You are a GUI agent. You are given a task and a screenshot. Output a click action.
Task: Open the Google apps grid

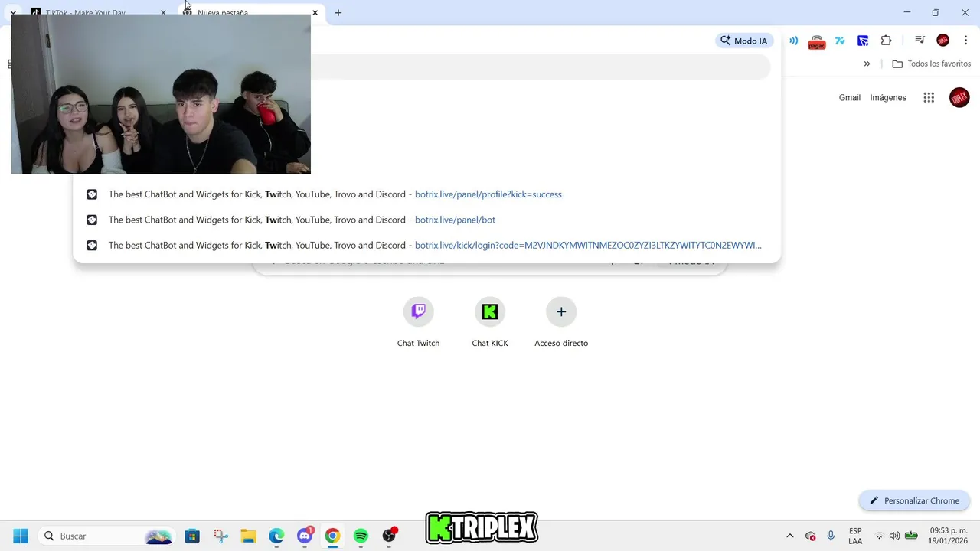pyautogui.click(x=929, y=97)
